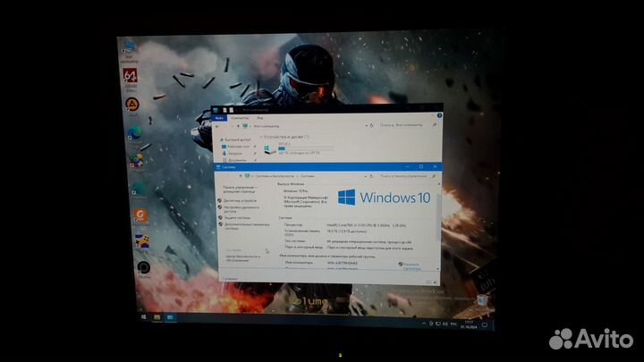This screenshot has width=644, height=362.
Task: Open the Компьютер ribbon tab
Action: (x=240, y=118)
